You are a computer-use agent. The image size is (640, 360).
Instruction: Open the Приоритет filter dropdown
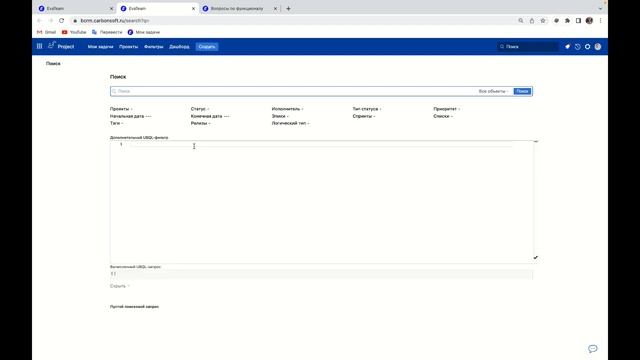click(447, 109)
